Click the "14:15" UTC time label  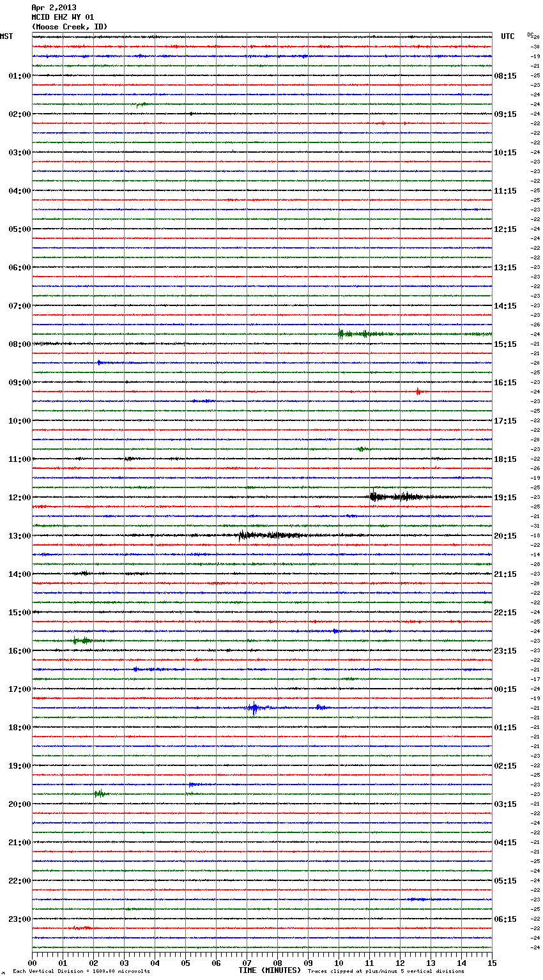point(505,306)
